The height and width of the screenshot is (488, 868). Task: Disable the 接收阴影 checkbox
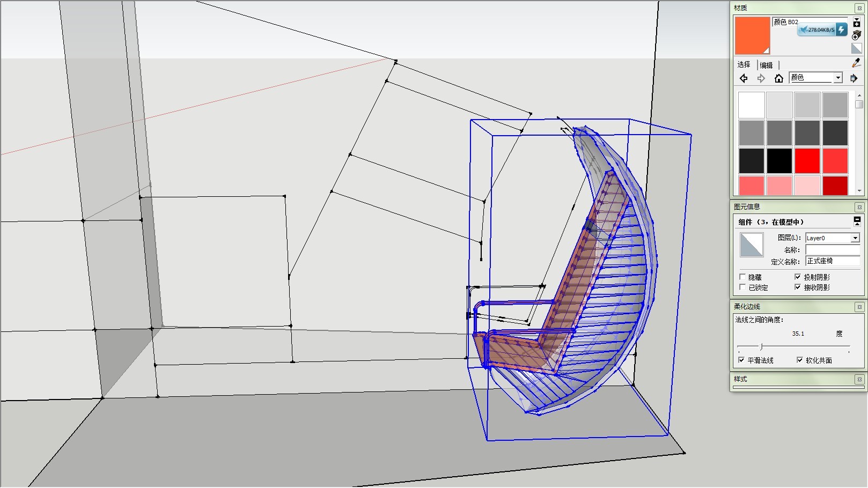click(798, 287)
